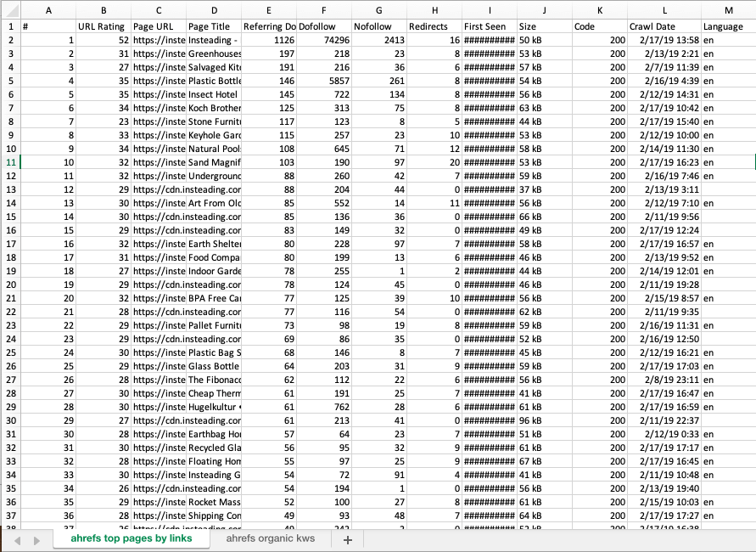Select the 'Pallet Furnit' title cell
This screenshot has width=756, height=552.
click(x=214, y=326)
